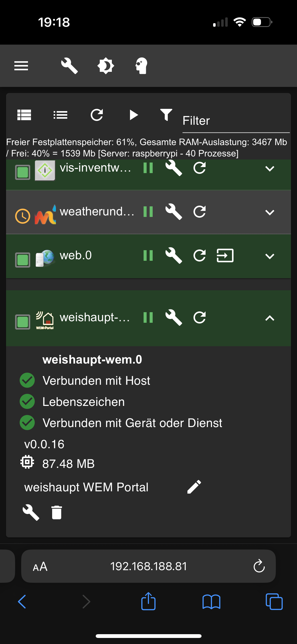Restart the weatherunderground instance
This screenshot has width=297, height=644.
click(200, 212)
